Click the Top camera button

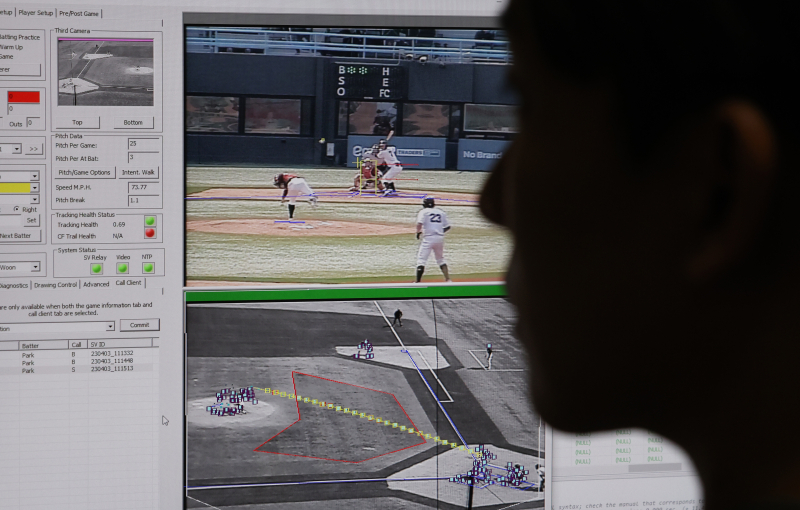pyautogui.click(x=77, y=122)
